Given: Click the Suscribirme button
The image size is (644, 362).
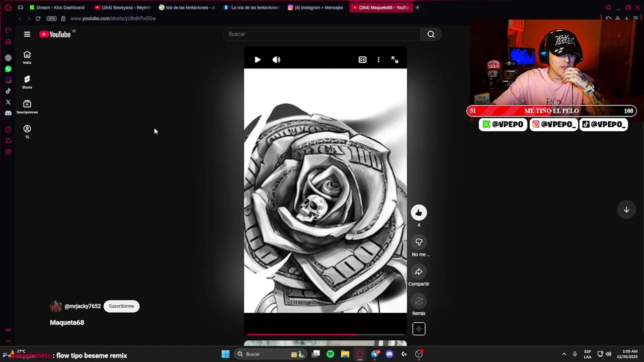Looking at the screenshot, I should (121, 306).
